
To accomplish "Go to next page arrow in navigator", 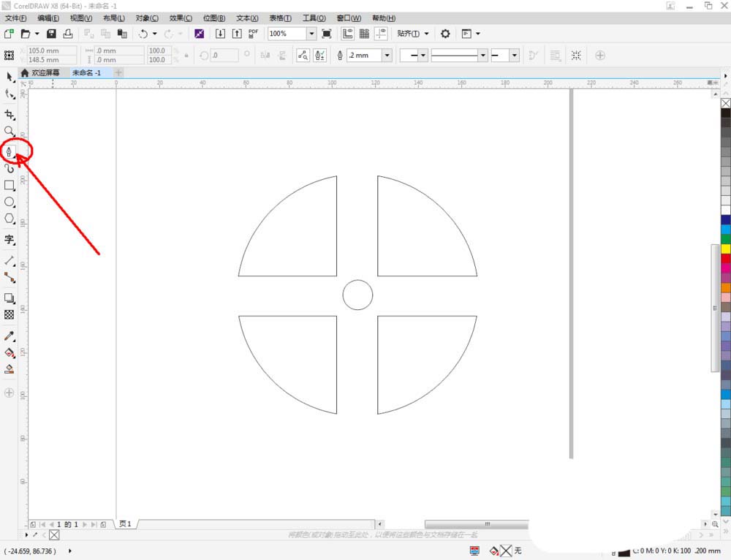I will 85,525.
